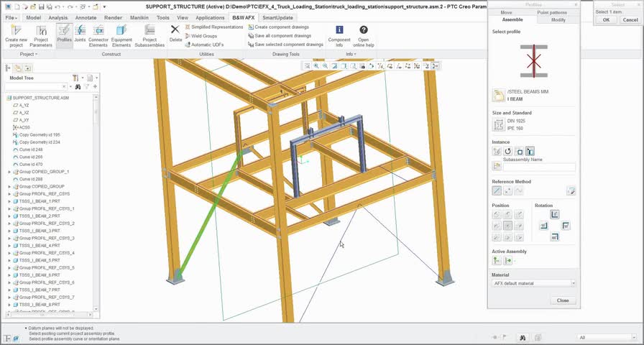Switch to the Annotate tab
Screen dimensions: 644x345
pyautogui.click(x=86, y=18)
